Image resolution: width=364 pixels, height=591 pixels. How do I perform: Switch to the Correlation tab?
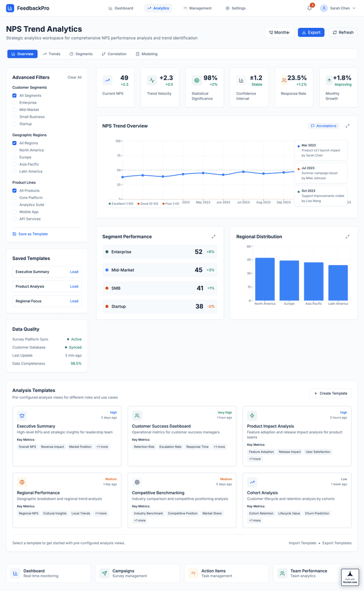pyautogui.click(x=114, y=54)
